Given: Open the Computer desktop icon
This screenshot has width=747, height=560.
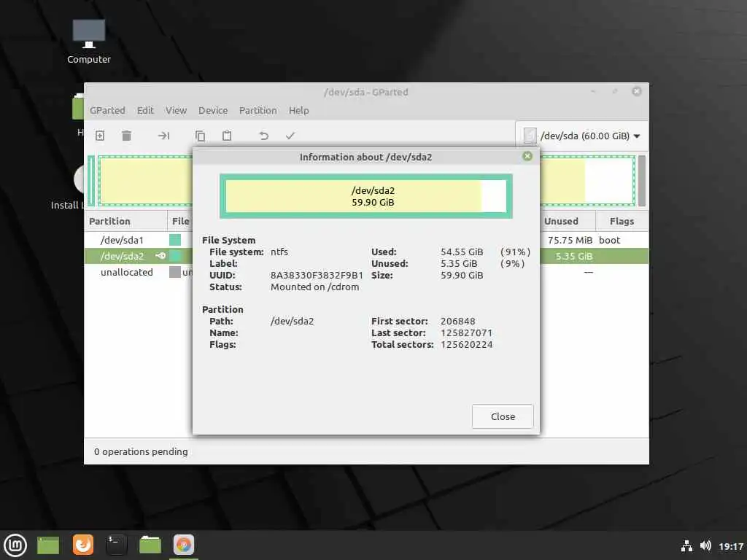Looking at the screenshot, I should pos(88,42).
